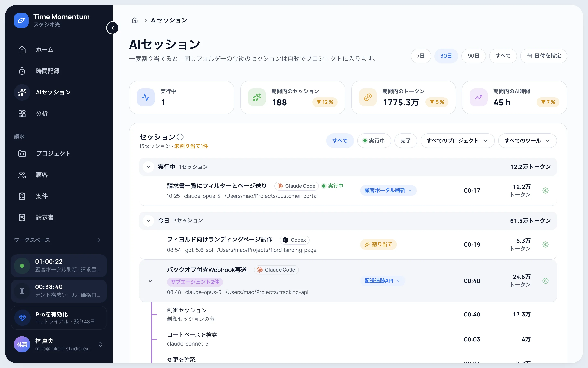The height and width of the screenshot is (368, 588).
Task: Collapse the 実行中 session group
Action: click(x=148, y=167)
